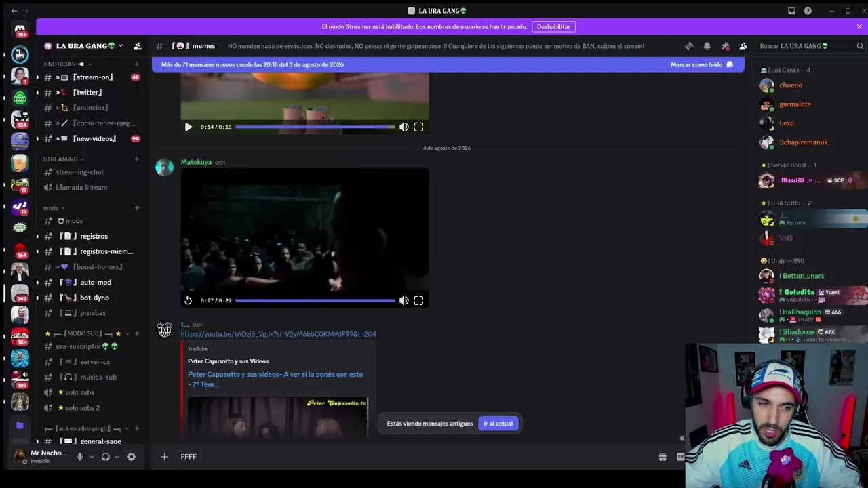868x488 pixels.
Task: Open server with 164 notification badge
Action: (x=20, y=249)
